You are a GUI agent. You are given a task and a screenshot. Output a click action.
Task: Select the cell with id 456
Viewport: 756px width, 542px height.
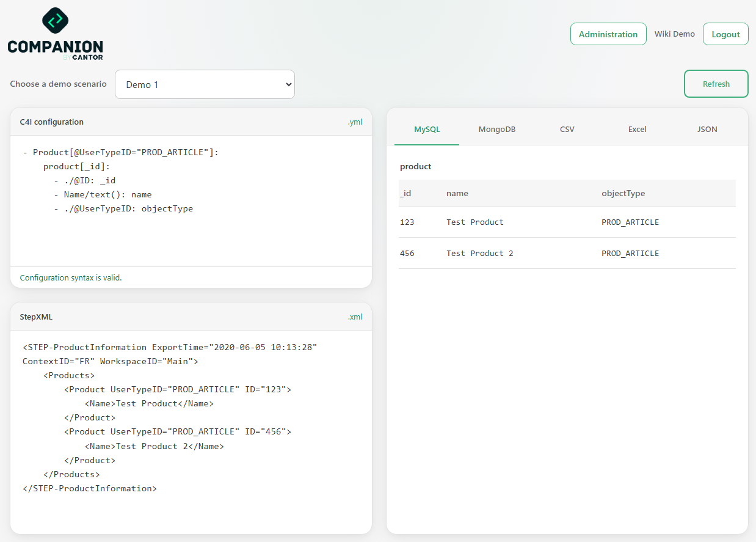pos(407,253)
